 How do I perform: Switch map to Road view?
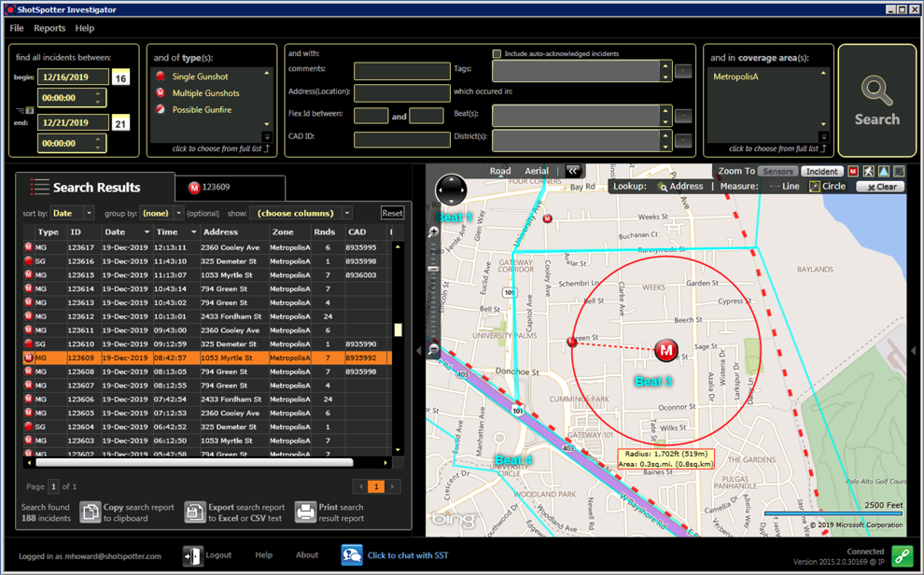[500, 171]
